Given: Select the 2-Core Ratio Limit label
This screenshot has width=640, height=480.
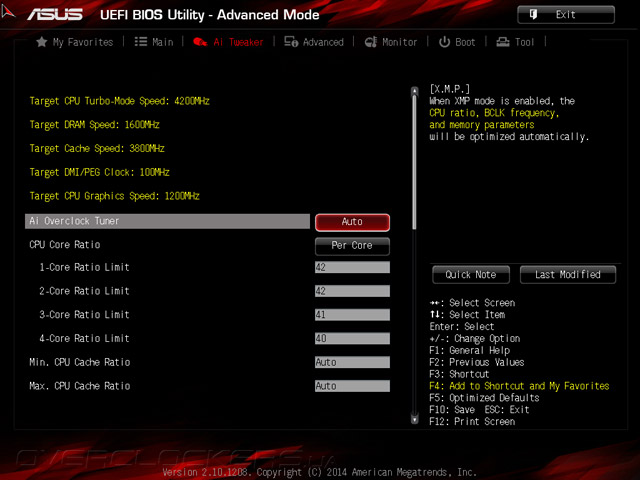Looking at the screenshot, I should (84, 291).
